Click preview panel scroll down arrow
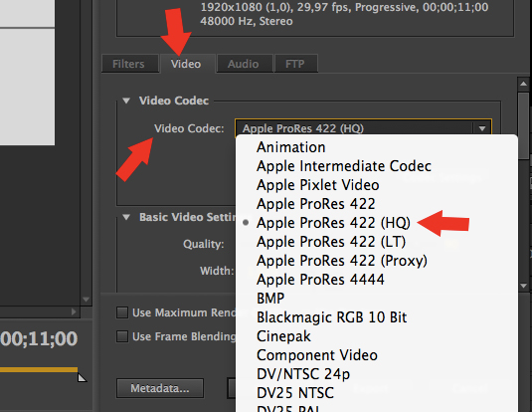Viewport: 532px width, 412px height. pyautogui.click(x=86, y=300)
